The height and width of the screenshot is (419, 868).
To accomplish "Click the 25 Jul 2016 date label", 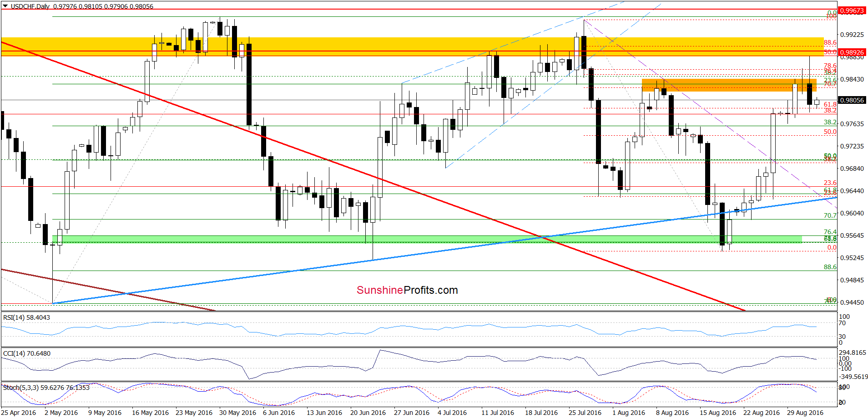I will coord(585,413).
